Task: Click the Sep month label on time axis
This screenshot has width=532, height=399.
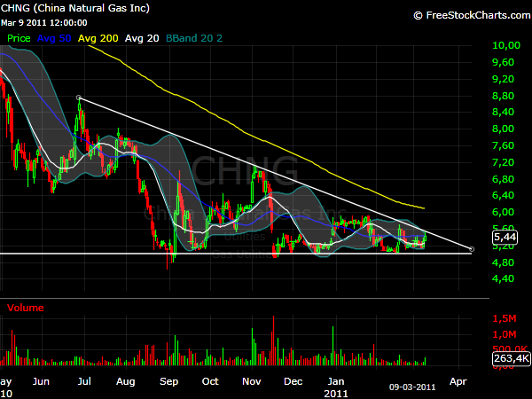Action: click(x=169, y=381)
